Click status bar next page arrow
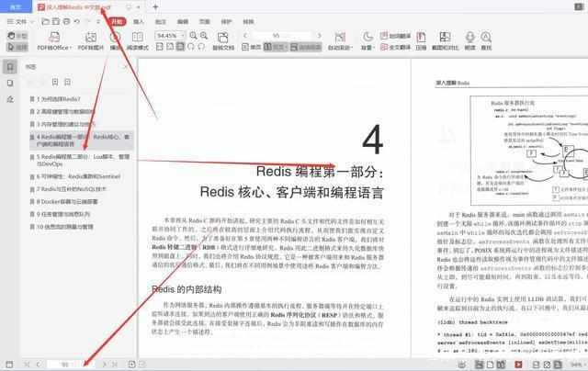 104,365
